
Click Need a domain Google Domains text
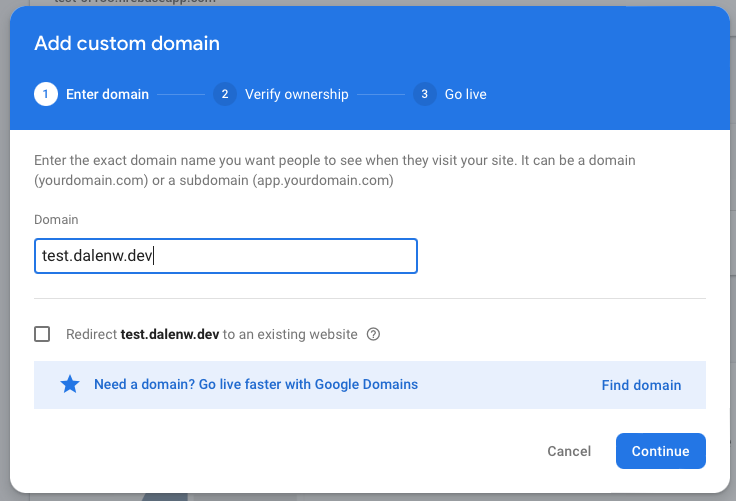255,384
